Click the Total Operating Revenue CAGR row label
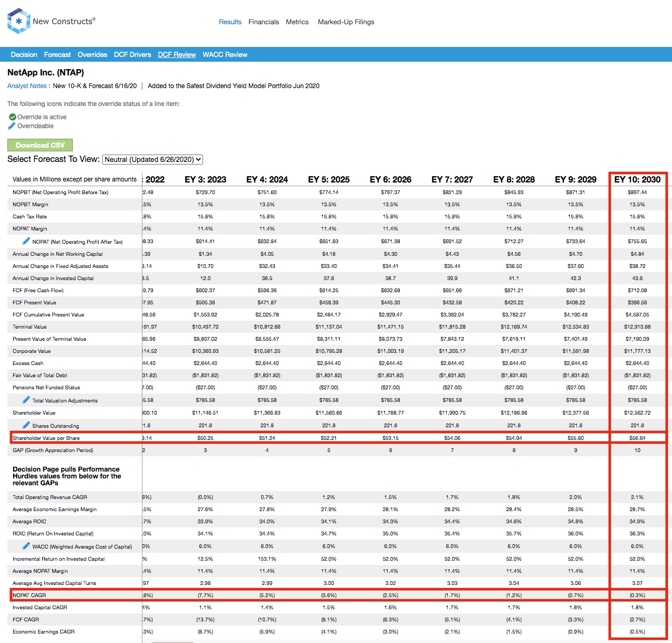This screenshot has width=672, height=643. (x=50, y=497)
